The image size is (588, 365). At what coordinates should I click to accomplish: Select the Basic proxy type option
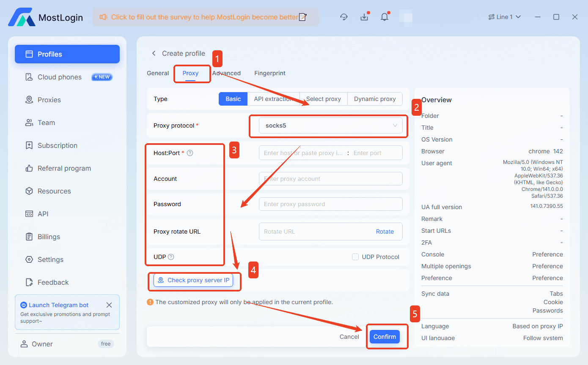tap(233, 98)
